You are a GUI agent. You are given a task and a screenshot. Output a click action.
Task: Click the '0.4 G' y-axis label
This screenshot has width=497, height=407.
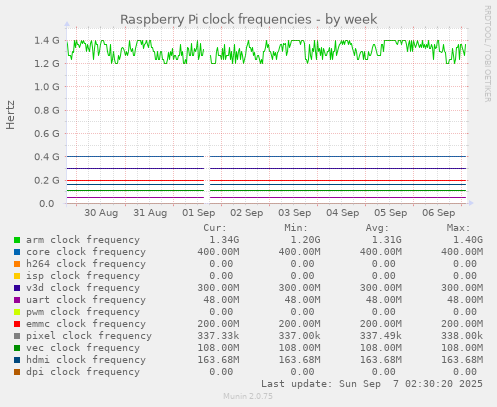pos(47,157)
